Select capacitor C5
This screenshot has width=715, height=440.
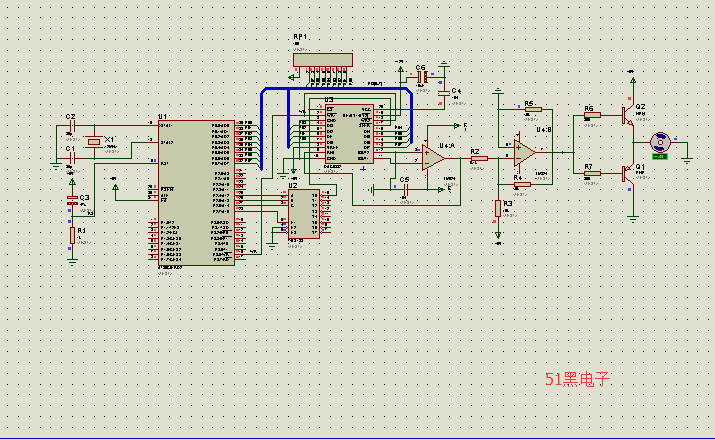tap(405, 189)
